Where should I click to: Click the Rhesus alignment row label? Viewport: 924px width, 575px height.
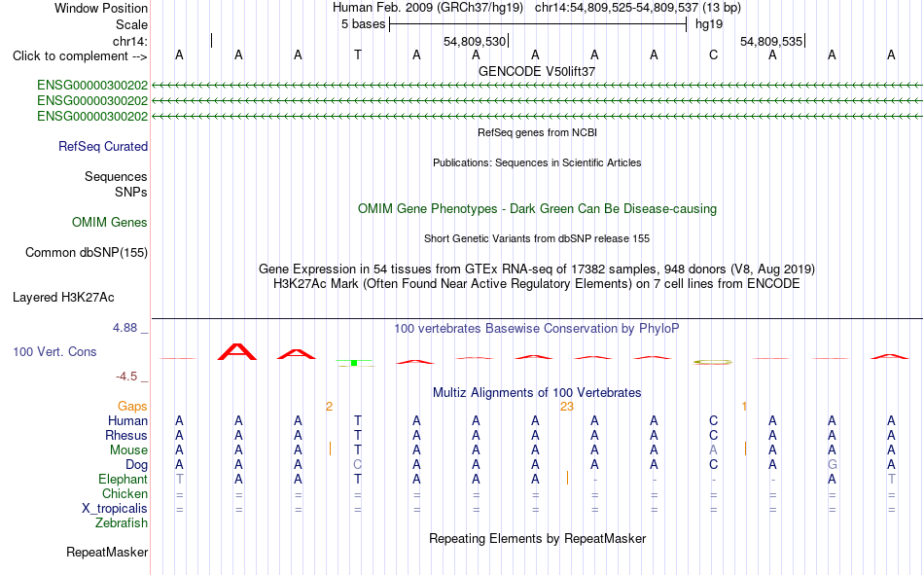point(126,435)
